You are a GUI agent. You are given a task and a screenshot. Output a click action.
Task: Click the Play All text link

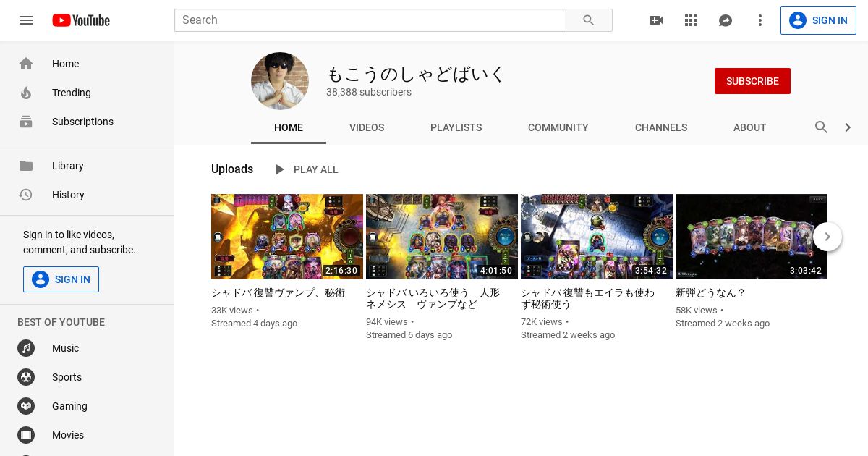click(x=316, y=169)
